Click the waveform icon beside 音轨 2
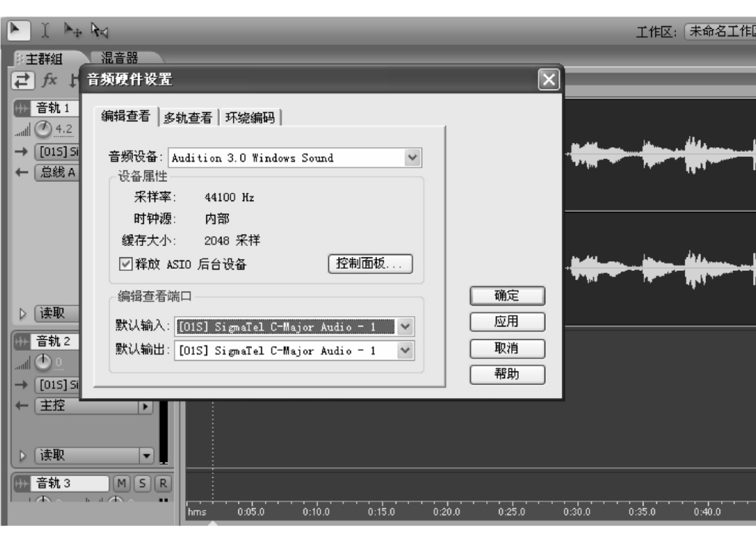The height and width of the screenshot is (542, 756). tap(21, 342)
